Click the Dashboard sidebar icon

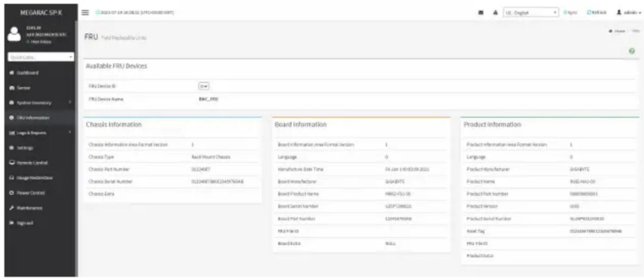pyautogui.click(x=11, y=73)
